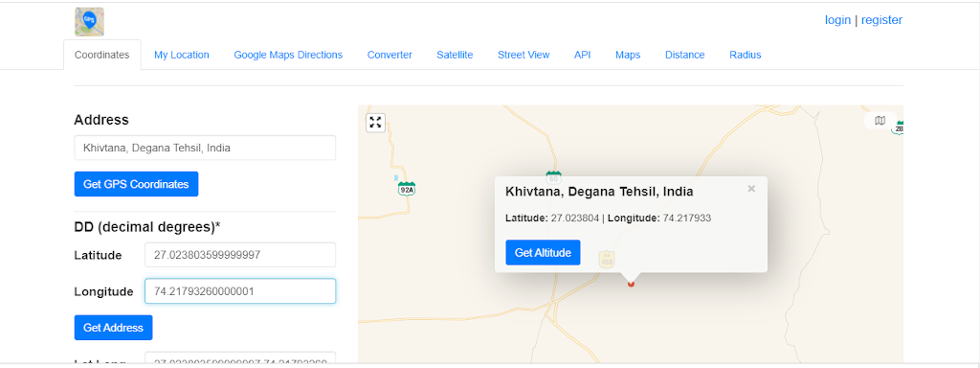This screenshot has height=368, width=980.
Task: Switch to the My Location tab
Action: 181,55
